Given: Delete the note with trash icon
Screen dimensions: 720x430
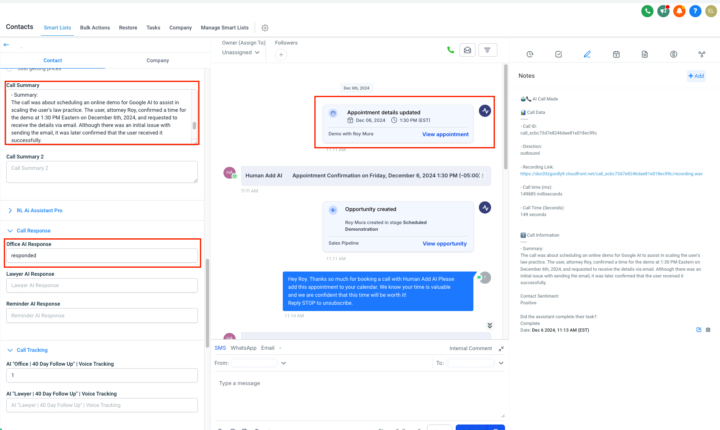Looking at the screenshot, I should [x=708, y=330].
